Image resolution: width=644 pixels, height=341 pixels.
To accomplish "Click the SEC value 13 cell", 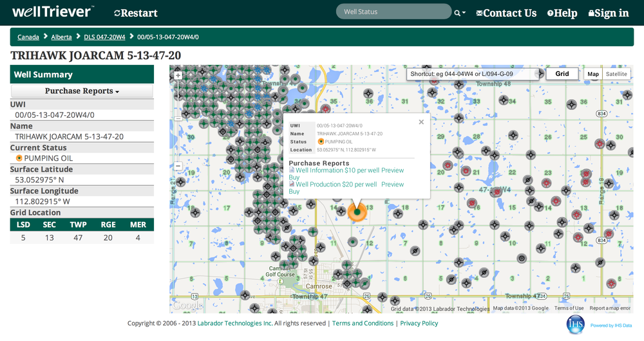I will pos(50,237).
